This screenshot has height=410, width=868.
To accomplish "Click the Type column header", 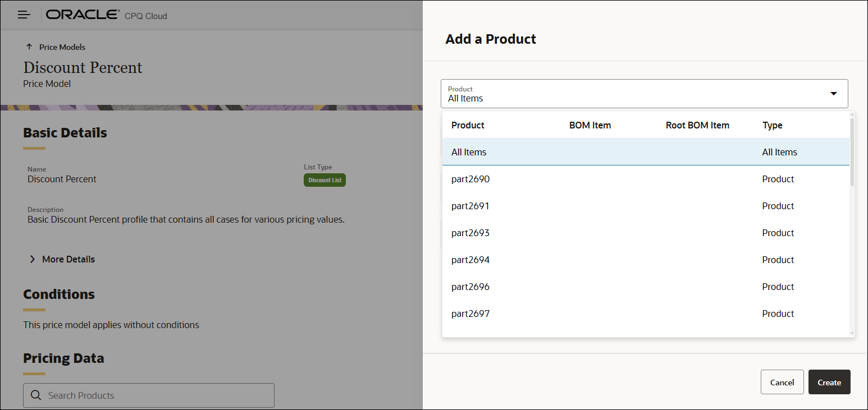I will pyautogui.click(x=772, y=125).
